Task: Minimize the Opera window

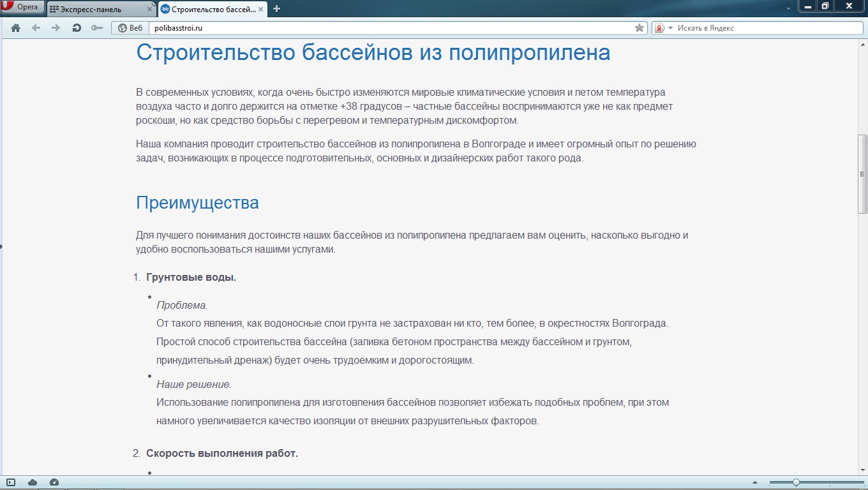Action: (x=808, y=6)
